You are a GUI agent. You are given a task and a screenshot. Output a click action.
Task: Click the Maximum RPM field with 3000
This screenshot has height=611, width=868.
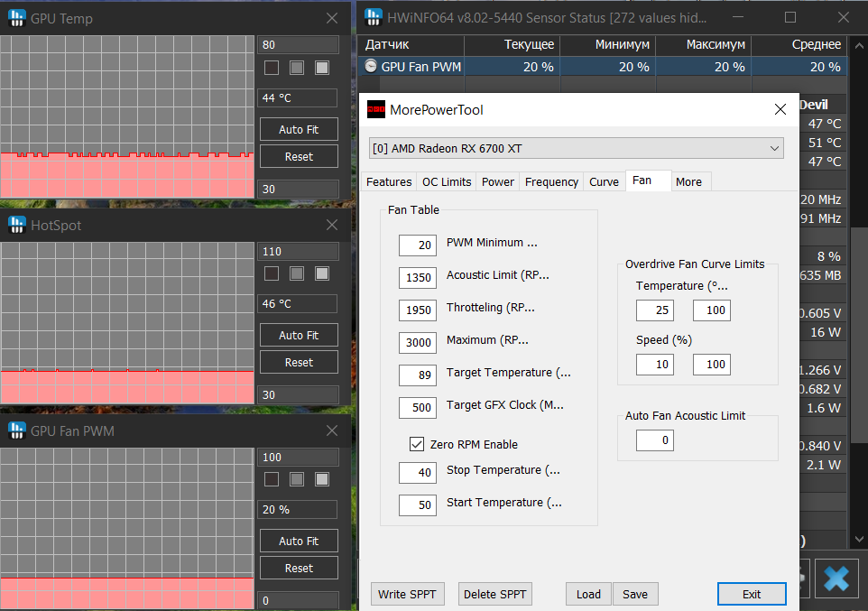[x=418, y=342]
